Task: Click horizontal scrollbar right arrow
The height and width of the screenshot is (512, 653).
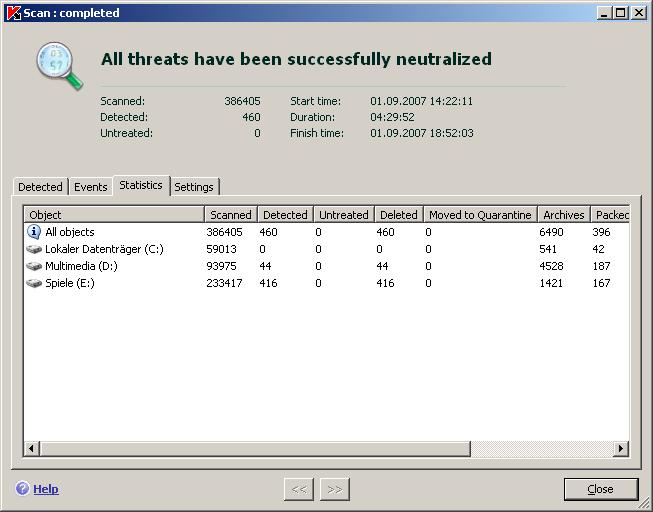Action: (x=621, y=449)
